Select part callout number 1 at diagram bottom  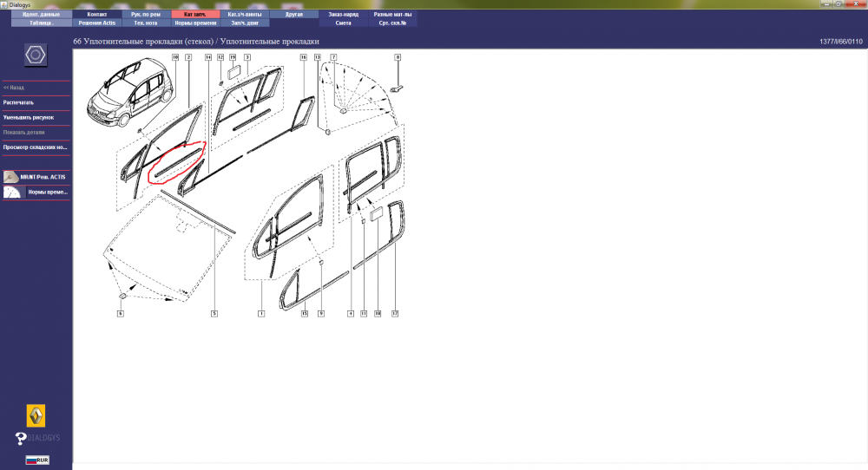point(261,314)
